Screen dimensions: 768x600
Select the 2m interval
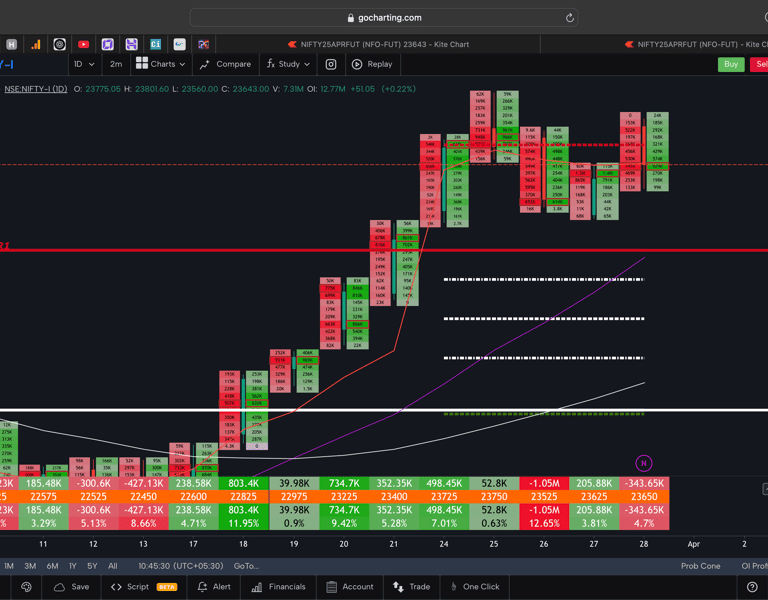(x=116, y=64)
